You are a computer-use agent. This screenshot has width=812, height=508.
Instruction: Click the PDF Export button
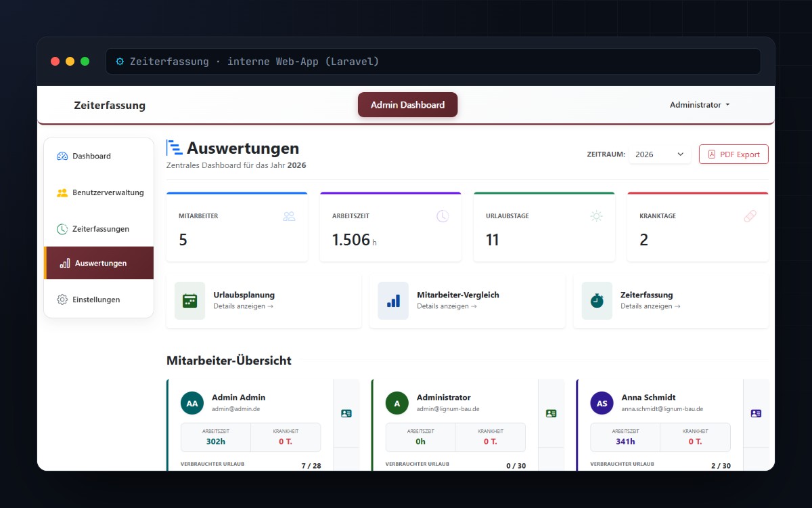point(734,154)
